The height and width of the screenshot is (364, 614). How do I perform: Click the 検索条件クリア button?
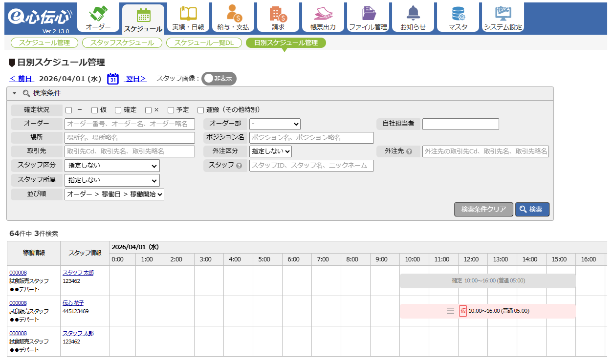[483, 209]
